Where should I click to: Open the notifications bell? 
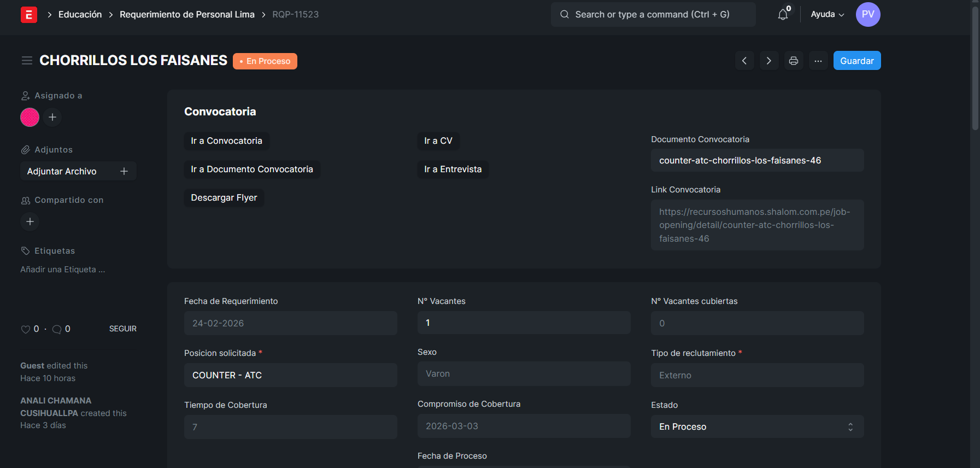click(x=783, y=15)
